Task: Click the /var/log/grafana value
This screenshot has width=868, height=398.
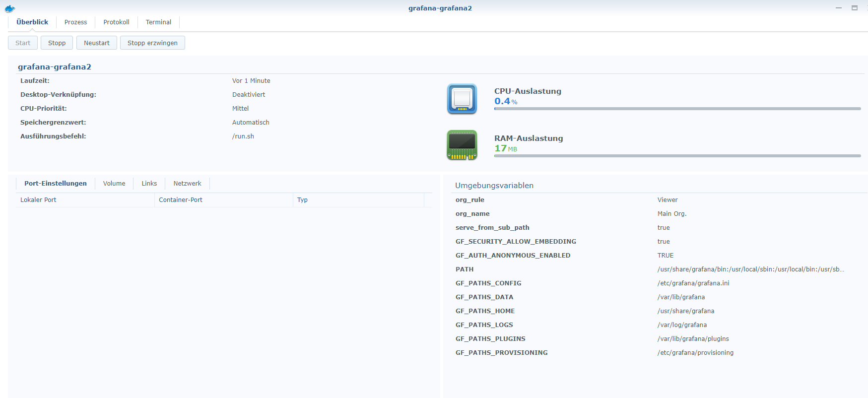Action: click(x=682, y=325)
